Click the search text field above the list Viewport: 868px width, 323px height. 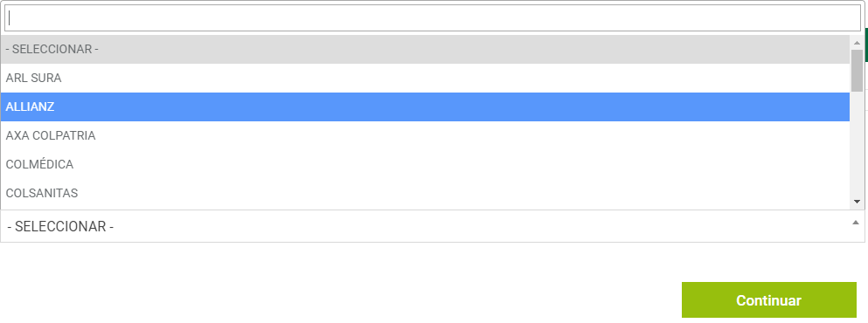tap(433, 18)
